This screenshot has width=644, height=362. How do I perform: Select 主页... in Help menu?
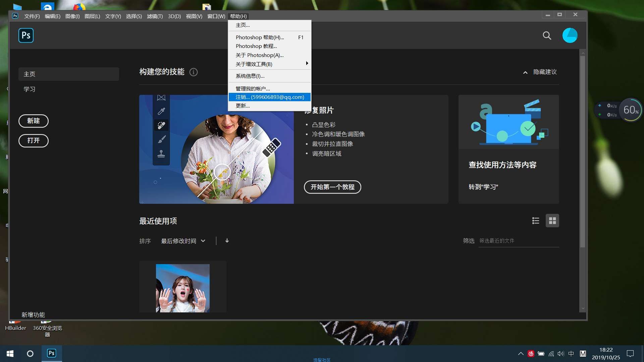[x=270, y=25]
